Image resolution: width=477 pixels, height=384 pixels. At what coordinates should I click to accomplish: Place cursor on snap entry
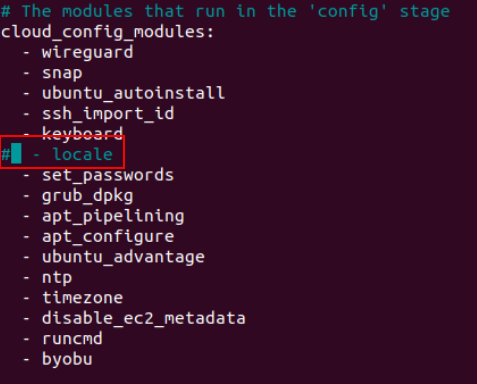tap(53, 73)
